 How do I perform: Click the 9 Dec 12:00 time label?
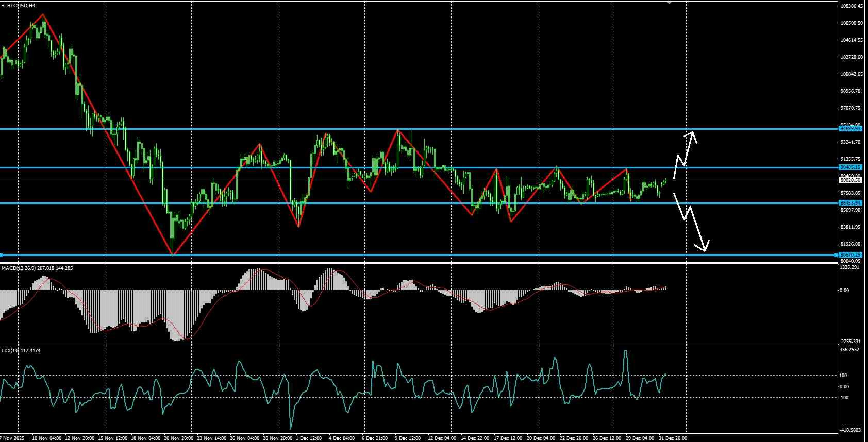pyautogui.click(x=408, y=438)
